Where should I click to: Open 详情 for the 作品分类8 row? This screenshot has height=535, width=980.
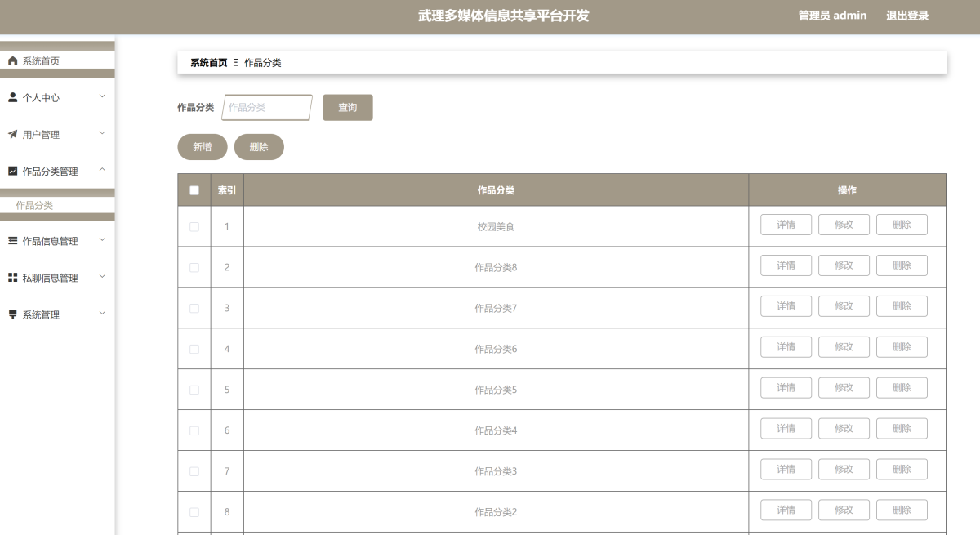click(786, 265)
